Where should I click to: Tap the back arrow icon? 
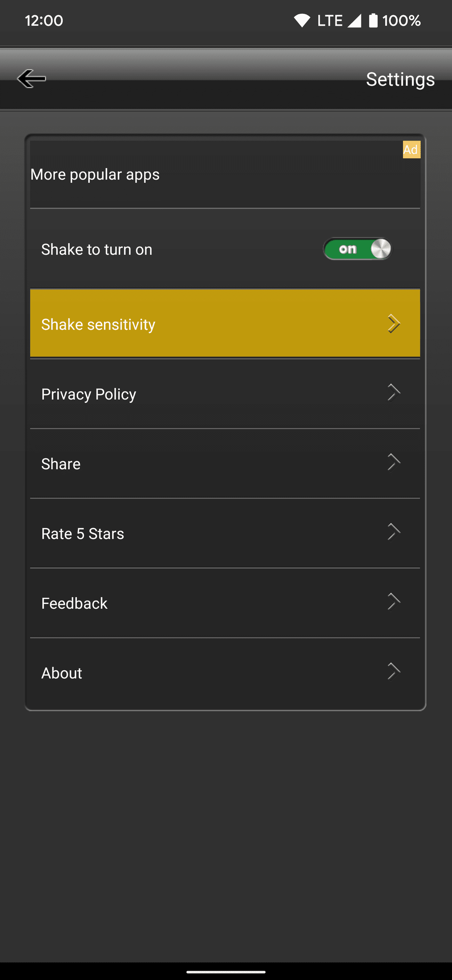[x=32, y=79]
